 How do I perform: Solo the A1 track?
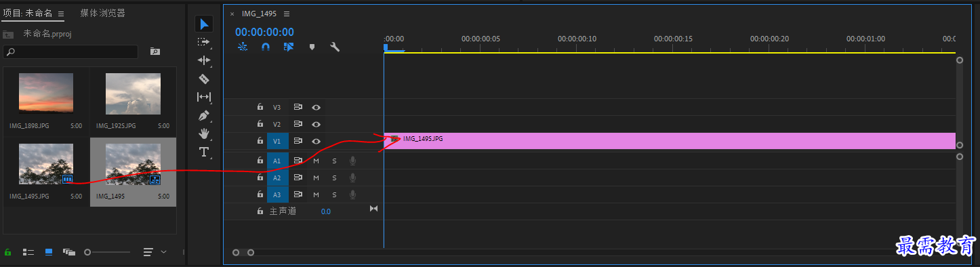334,161
